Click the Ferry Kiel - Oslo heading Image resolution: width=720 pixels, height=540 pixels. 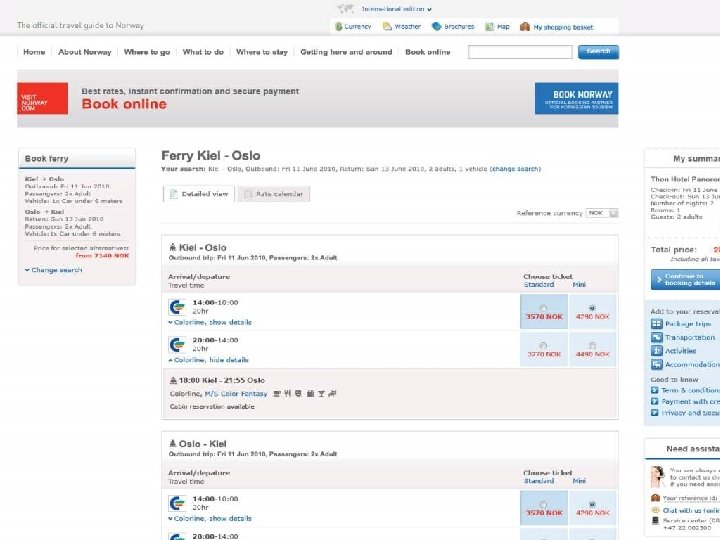click(211, 156)
